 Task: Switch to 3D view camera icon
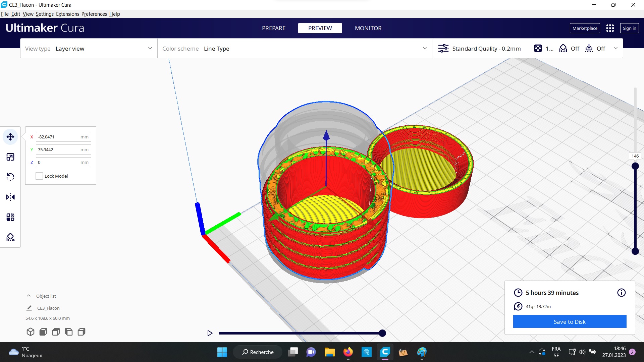coord(31,332)
